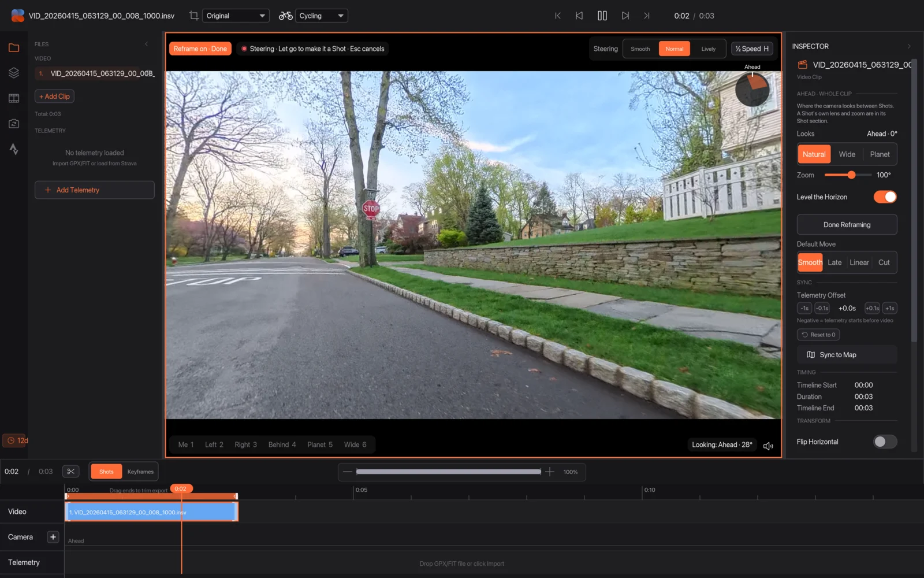Click the Sync to Map button
Screen dimensions: 924x578
[847, 355]
